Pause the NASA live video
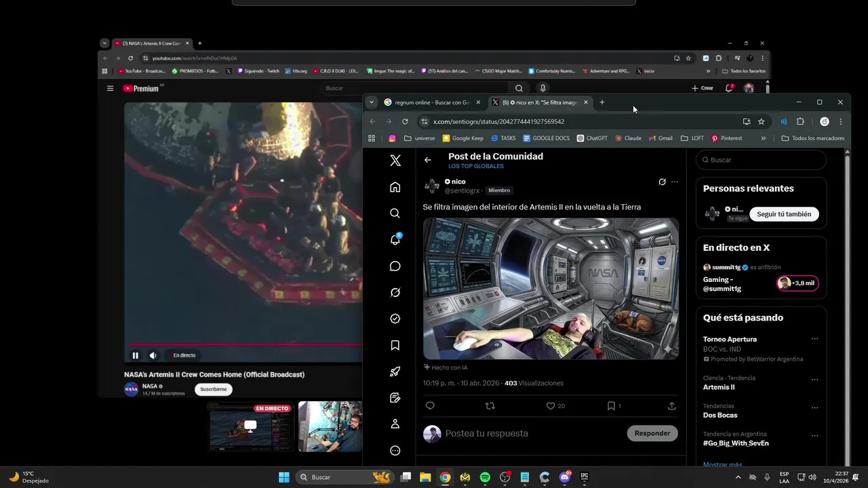 point(135,355)
